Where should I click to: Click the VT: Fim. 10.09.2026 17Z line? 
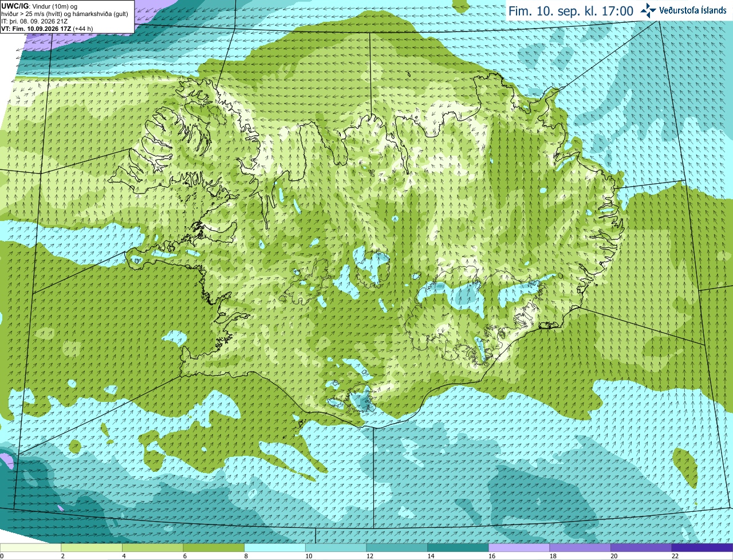pos(47,29)
